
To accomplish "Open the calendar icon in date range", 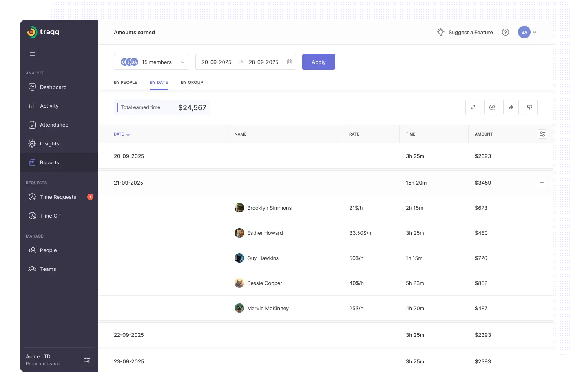I will coord(290,62).
